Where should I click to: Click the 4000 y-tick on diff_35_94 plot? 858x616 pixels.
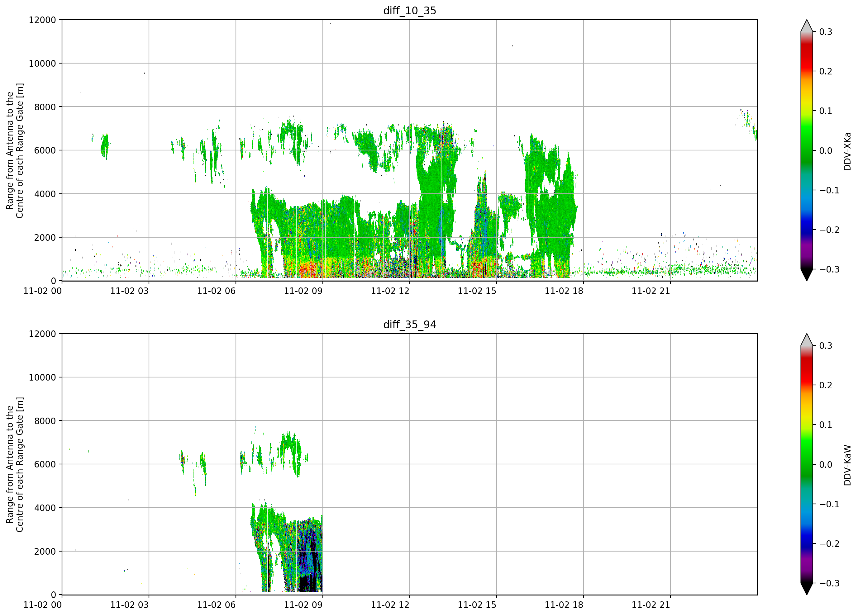pos(45,508)
